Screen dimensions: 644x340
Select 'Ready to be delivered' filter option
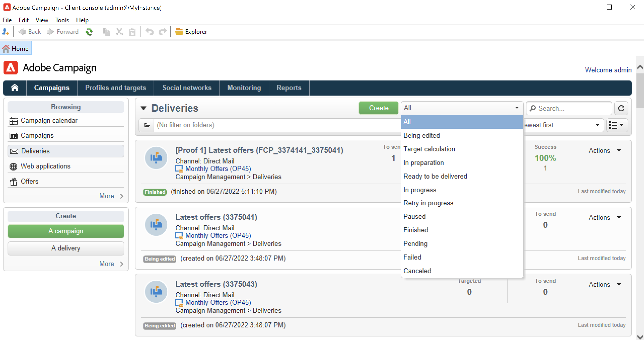435,176
